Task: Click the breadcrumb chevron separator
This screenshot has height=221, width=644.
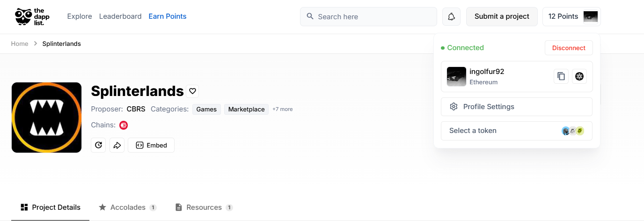Action: click(x=36, y=44)
